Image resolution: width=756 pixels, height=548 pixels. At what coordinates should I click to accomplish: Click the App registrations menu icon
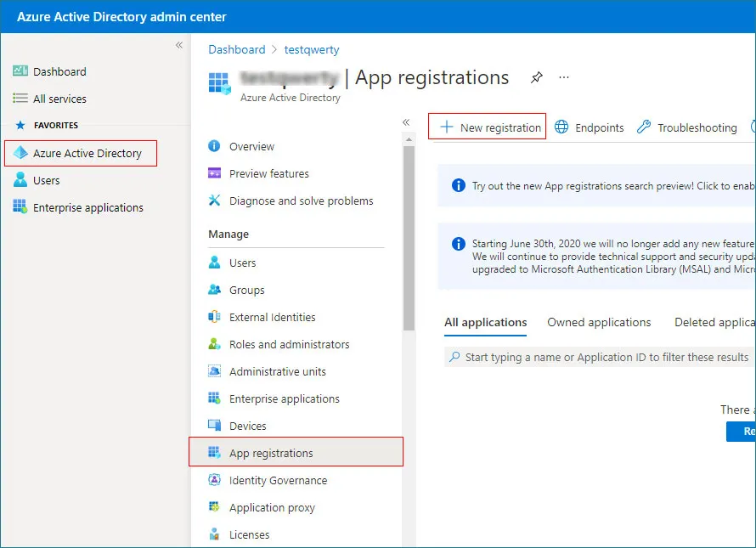coord(214,453)
